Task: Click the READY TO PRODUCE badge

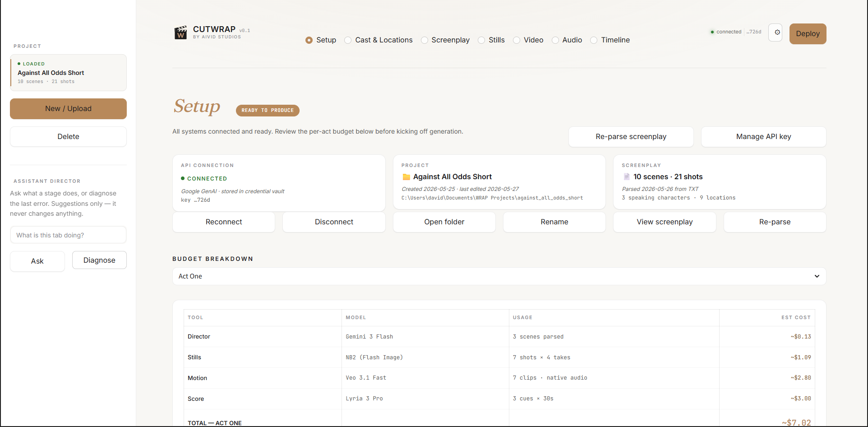Action: 268,111
